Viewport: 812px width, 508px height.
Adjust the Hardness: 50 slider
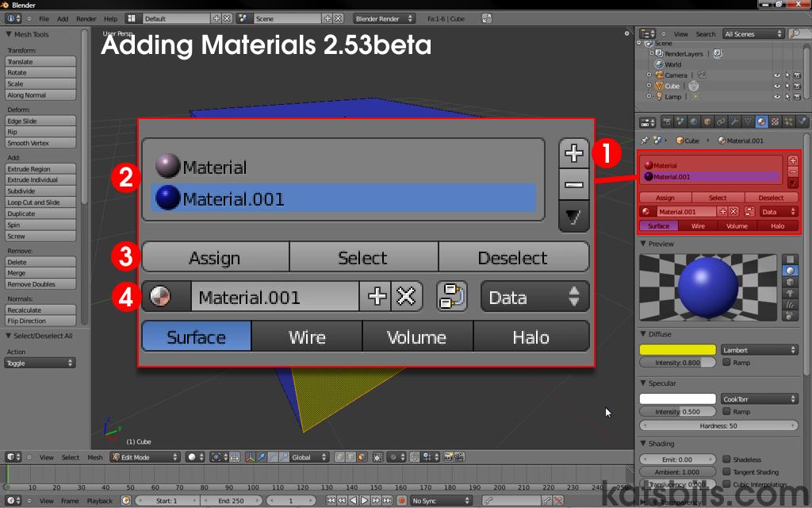tap(718, 425)
